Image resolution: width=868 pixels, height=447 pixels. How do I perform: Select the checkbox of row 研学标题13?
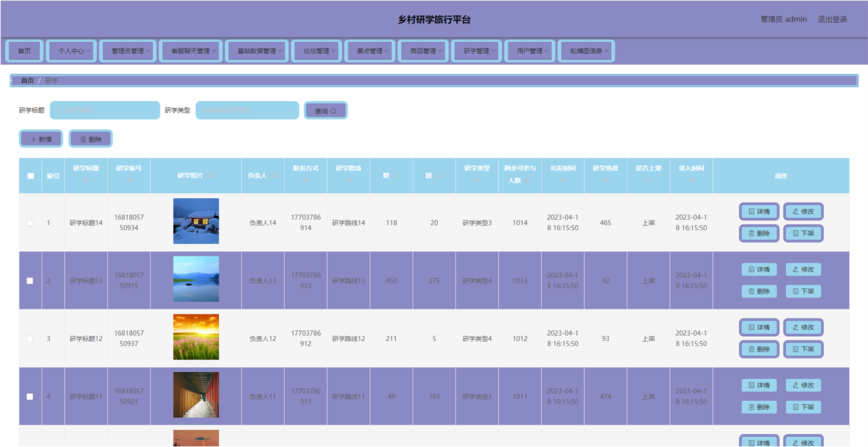(30, 280)
